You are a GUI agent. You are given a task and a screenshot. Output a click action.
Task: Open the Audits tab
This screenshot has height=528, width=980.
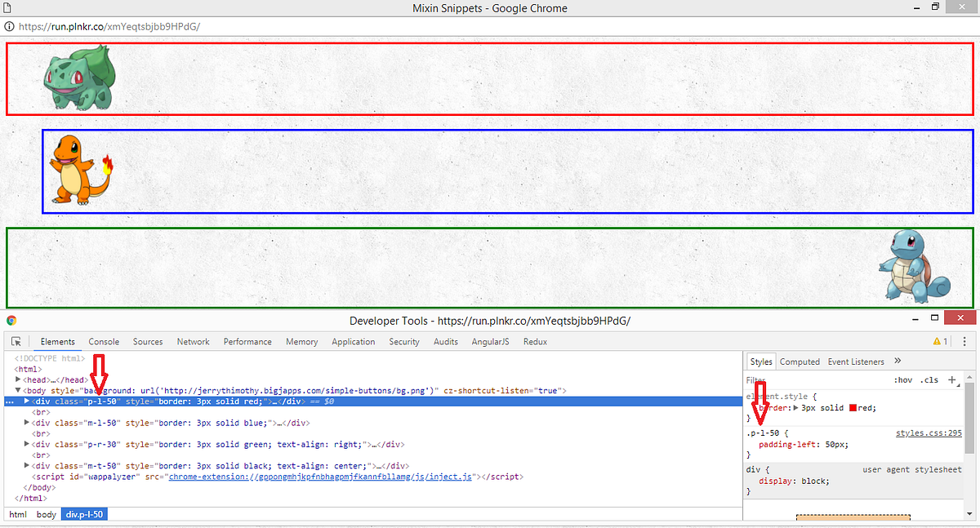(446, 342)
